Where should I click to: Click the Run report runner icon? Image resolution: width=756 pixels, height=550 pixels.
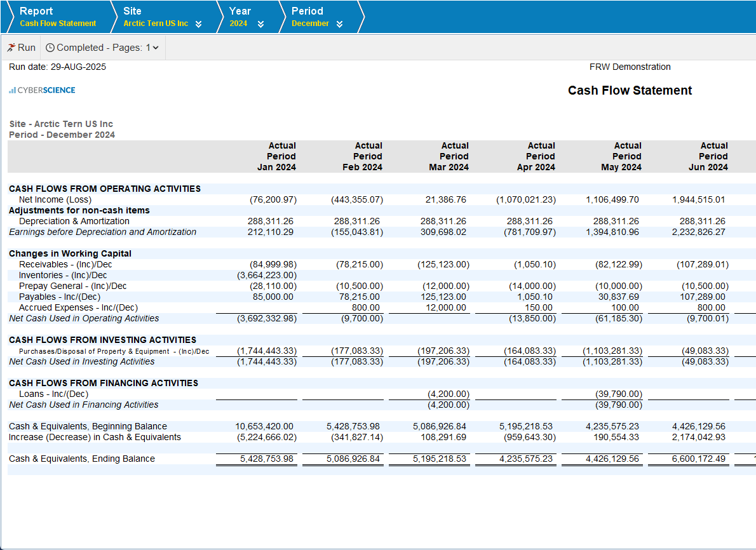(x=11, y=48)
